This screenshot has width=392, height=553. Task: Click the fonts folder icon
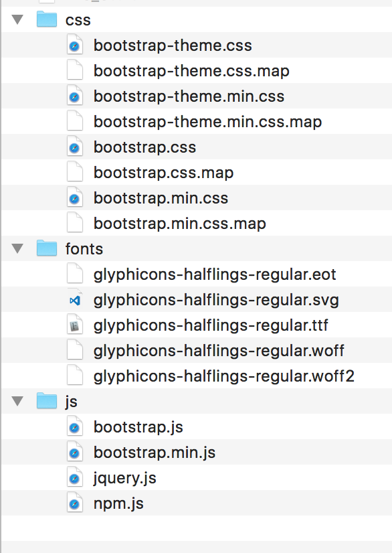tap(47, 248)
